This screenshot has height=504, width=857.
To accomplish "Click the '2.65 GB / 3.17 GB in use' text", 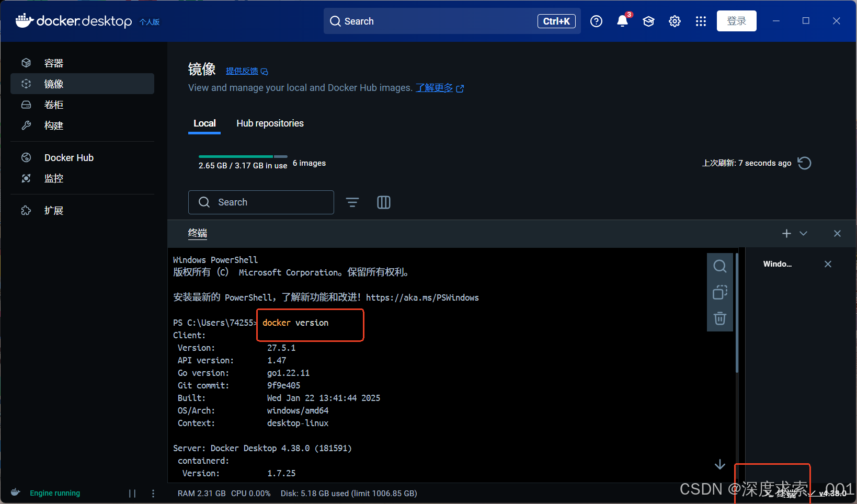I will coord(243,166).
